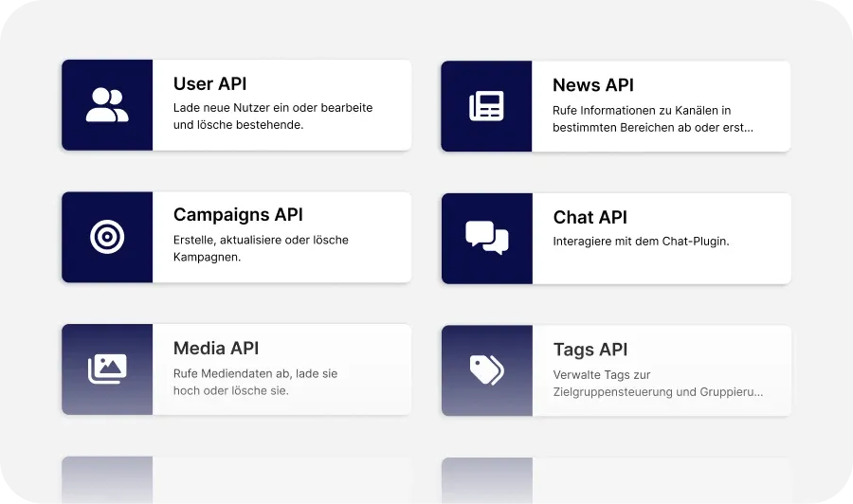
Task: Click text 'Interagiere mit dem Chat-Plugin.'
Action: (x=641, y=241)
